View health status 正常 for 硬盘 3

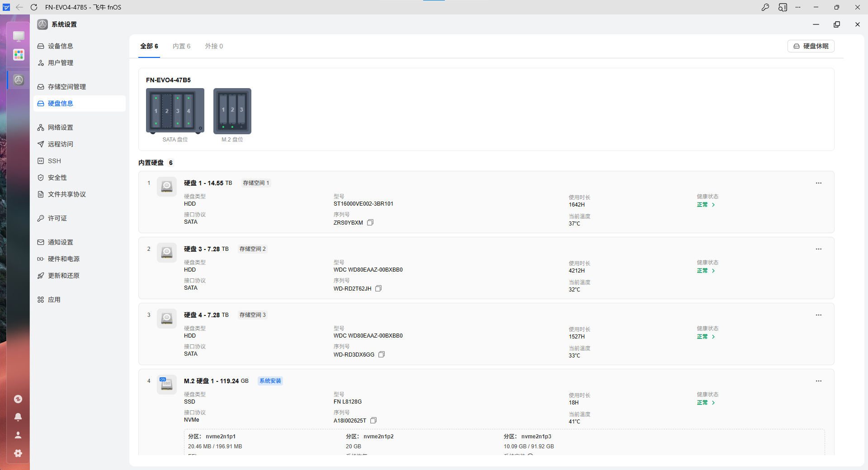click(706, 271)
